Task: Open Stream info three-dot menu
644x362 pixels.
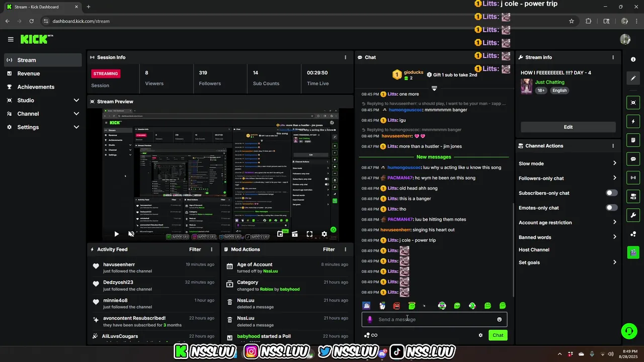Action: [613, 57]
